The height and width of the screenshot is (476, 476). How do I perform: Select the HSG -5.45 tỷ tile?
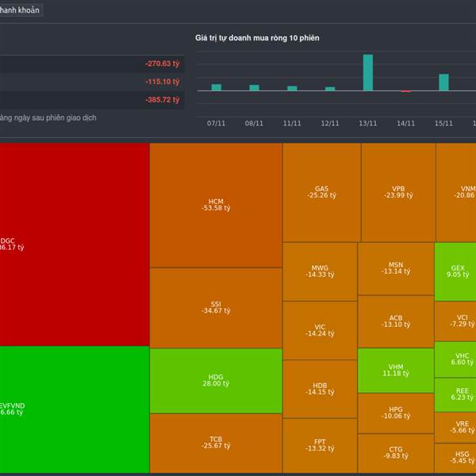[455, 458]
